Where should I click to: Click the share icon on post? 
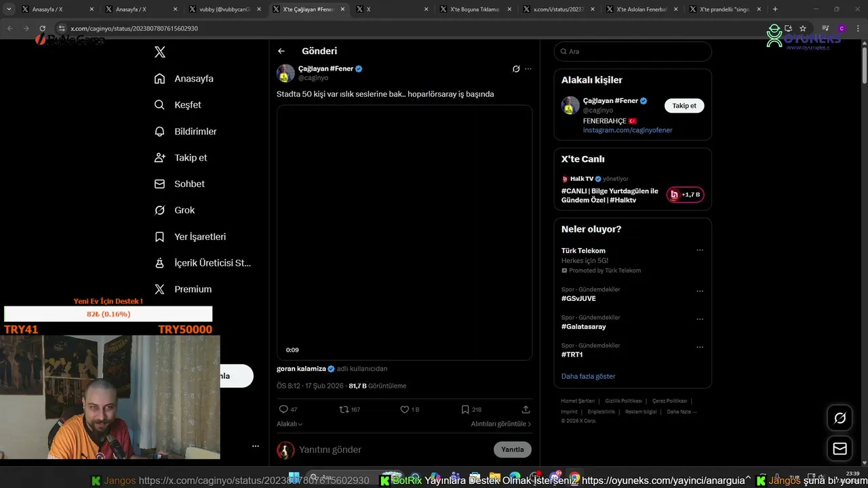tap(526, 409)
